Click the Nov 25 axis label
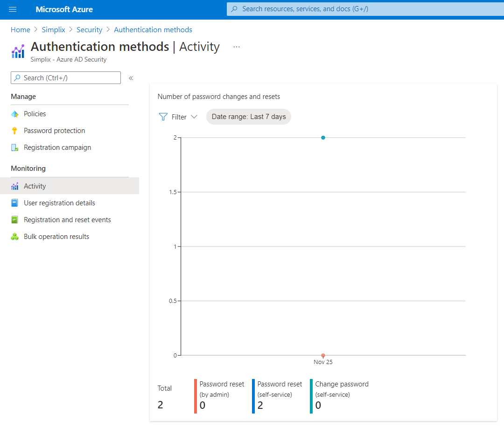This screenshot has height=428, width=504. 323,362
